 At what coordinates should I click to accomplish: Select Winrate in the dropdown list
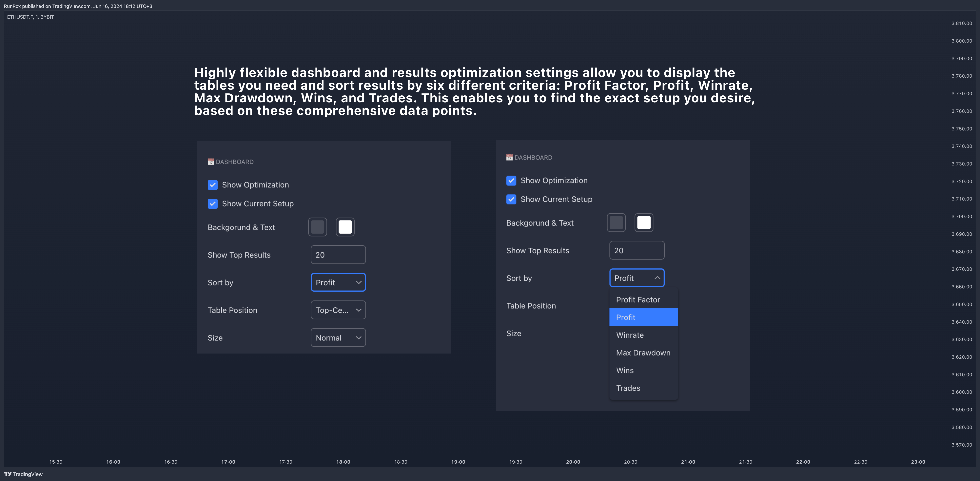coord(630,335)
